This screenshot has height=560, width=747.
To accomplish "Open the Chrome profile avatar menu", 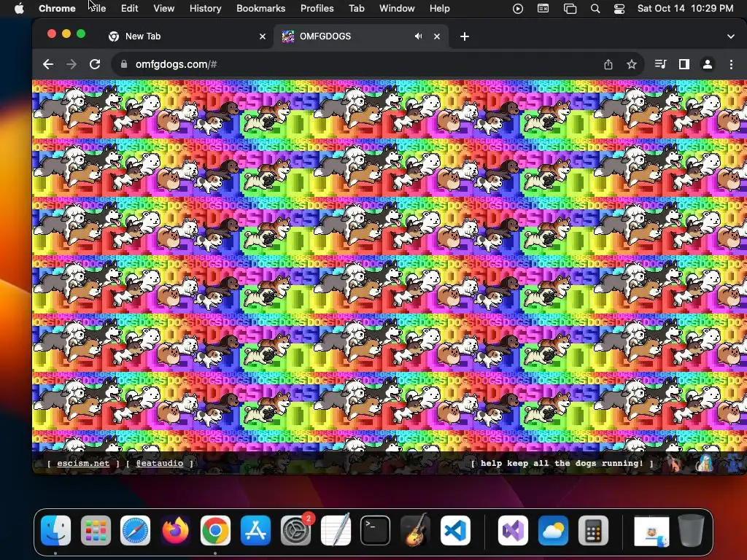I will (x=708, y=64).
